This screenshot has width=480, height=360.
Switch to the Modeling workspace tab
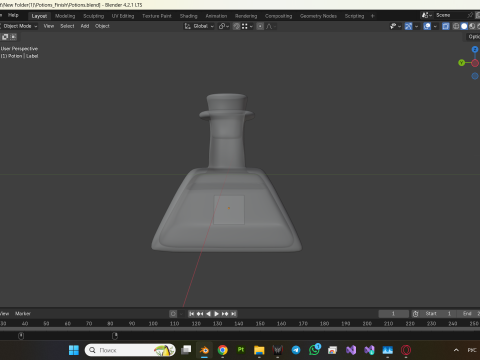point(65,16)
